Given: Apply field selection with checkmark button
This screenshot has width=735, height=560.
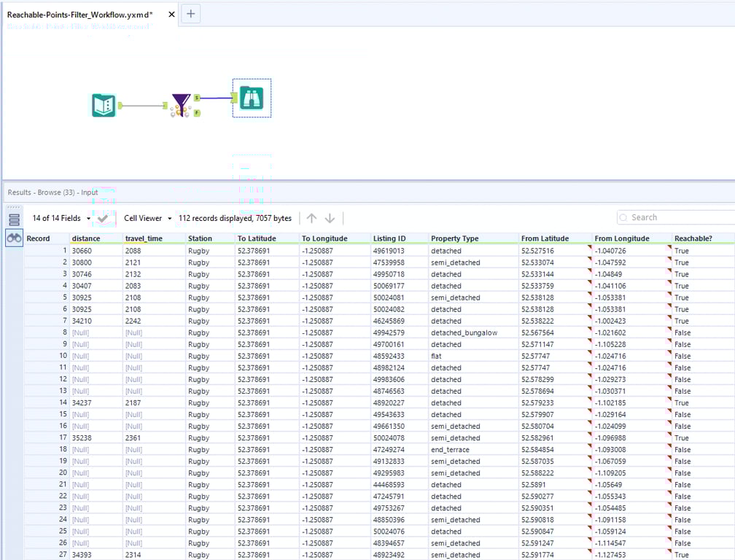Looking at the screenshot, I should pyautogui.click(x=104, y=218).
